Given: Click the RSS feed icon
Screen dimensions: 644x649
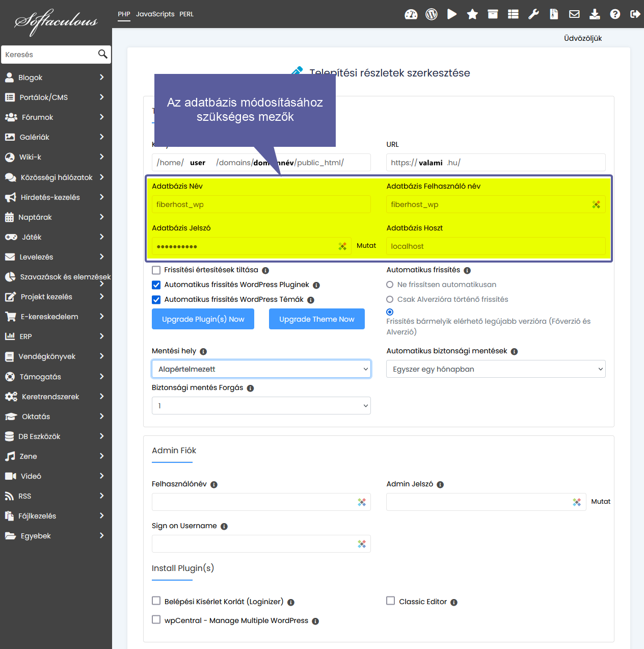Looking at the screenshot, I should click(9, 496).
